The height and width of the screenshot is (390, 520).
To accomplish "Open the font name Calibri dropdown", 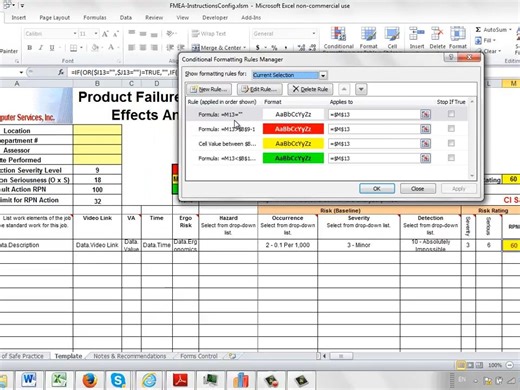I will coord(75,34).
